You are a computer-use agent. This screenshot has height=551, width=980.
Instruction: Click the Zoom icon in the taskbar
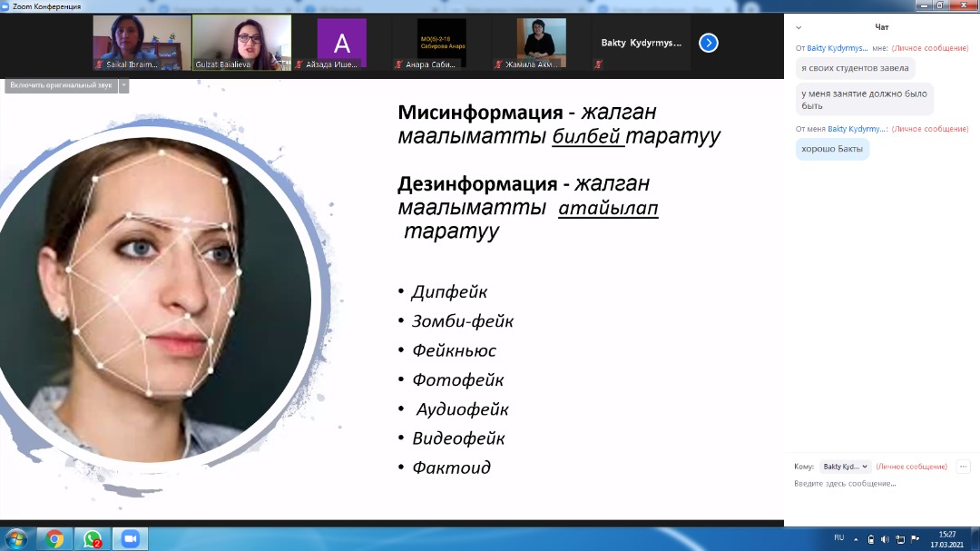[x=129, y=538]
